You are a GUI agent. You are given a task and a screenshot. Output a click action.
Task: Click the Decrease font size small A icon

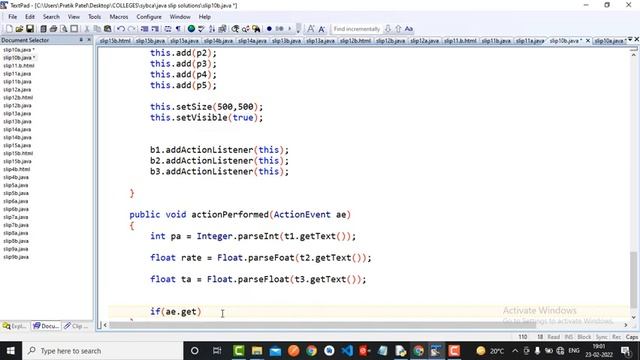pyautogui.click(x=322, y=29)
